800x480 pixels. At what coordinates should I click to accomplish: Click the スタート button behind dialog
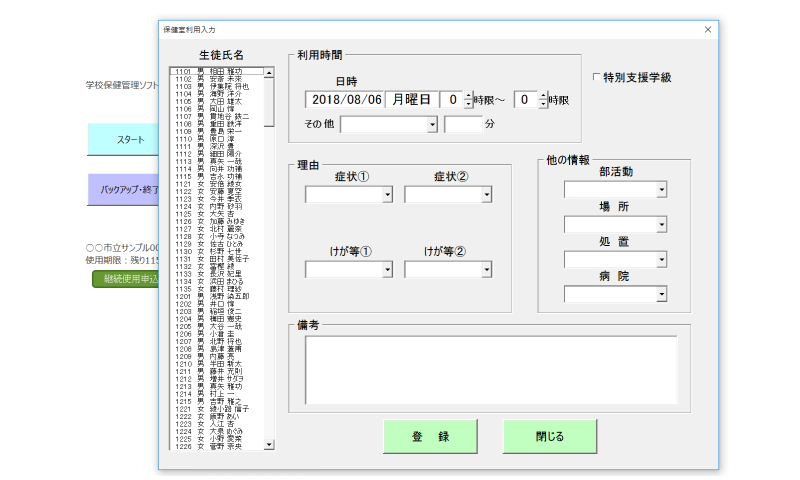123,140
